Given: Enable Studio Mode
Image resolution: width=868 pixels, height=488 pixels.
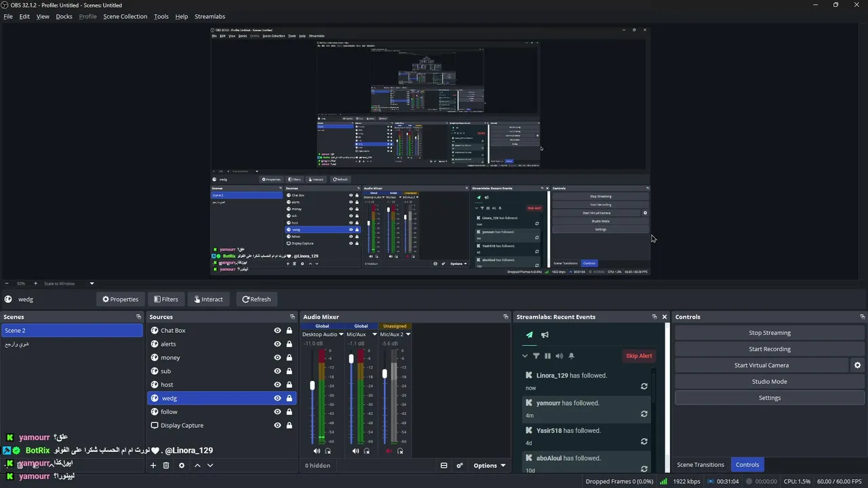Looking at the screenshot, I should [770, 382].
